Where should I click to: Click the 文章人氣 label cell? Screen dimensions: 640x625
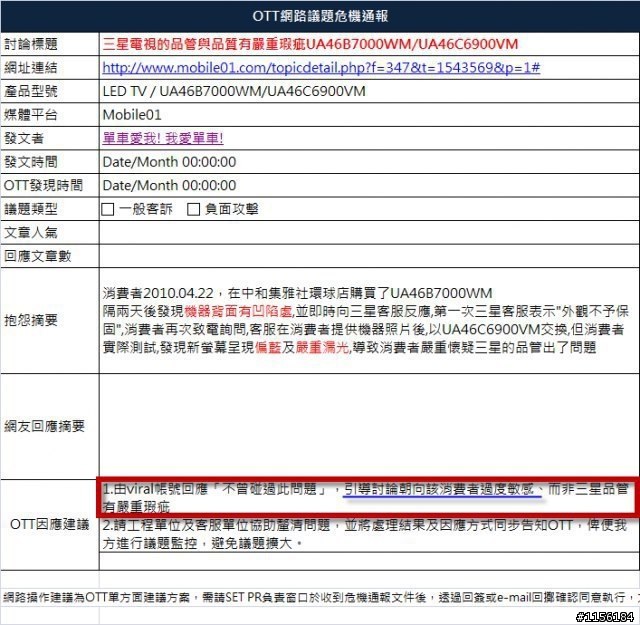(50, 233)
